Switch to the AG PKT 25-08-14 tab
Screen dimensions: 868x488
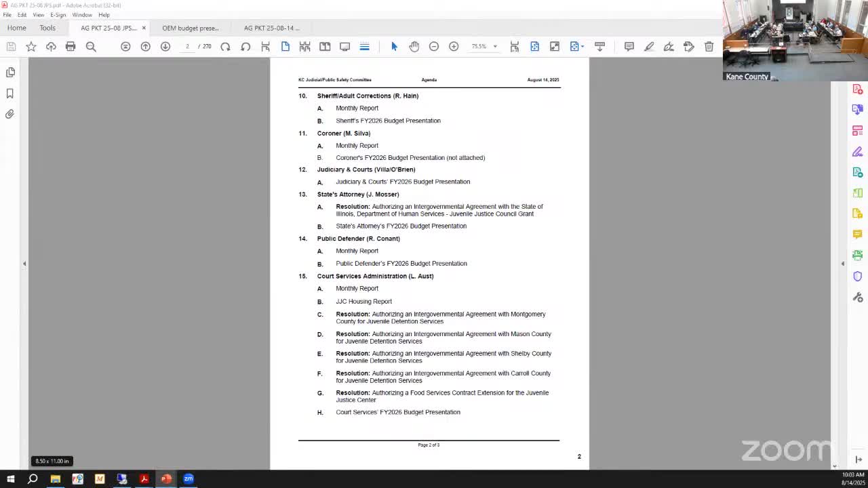[x=271, y=28]
